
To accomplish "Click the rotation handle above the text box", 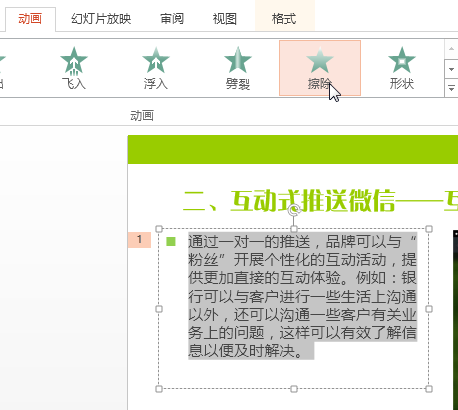I will pyautogui.click(x=294, y=210).
